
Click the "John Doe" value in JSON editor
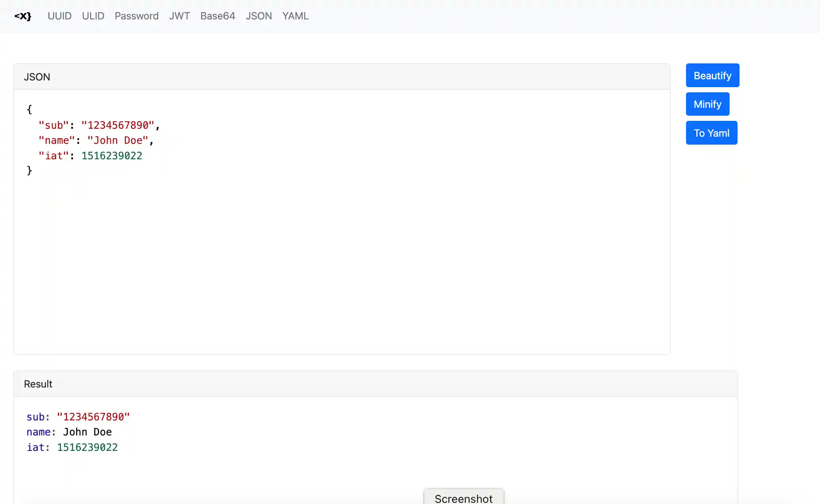(x=117, y=140)
